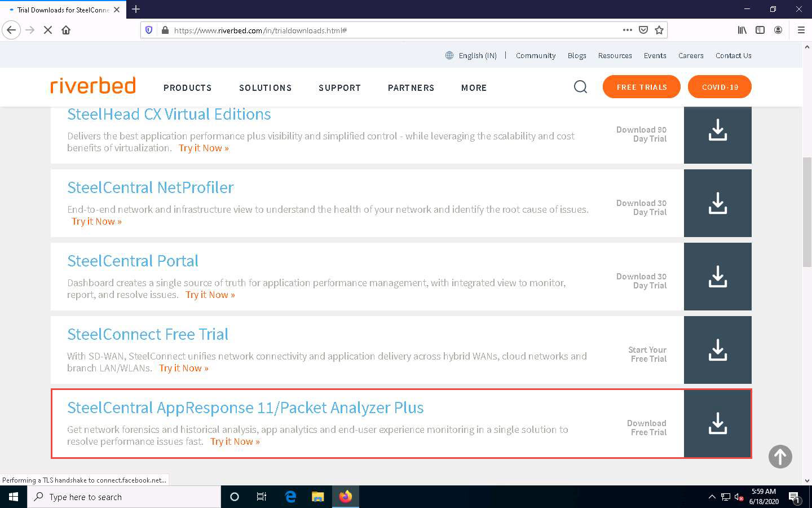Open the Firefox hamburger application menu
The width and height of the screenshot is (812, 508).
(801, 30)
